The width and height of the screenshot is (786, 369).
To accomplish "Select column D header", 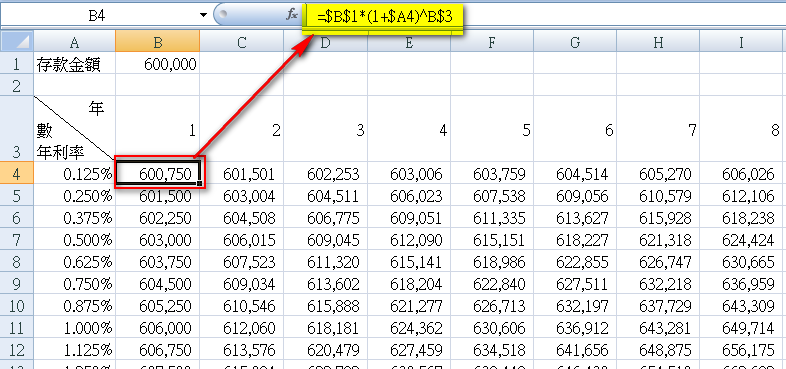I will [325, 42].
